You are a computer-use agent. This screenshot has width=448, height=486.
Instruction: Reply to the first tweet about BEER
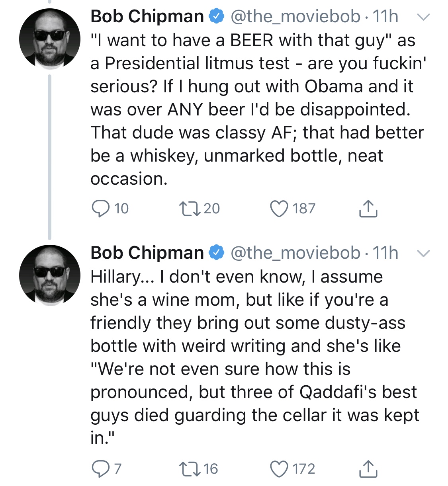[x=100, y=209]
